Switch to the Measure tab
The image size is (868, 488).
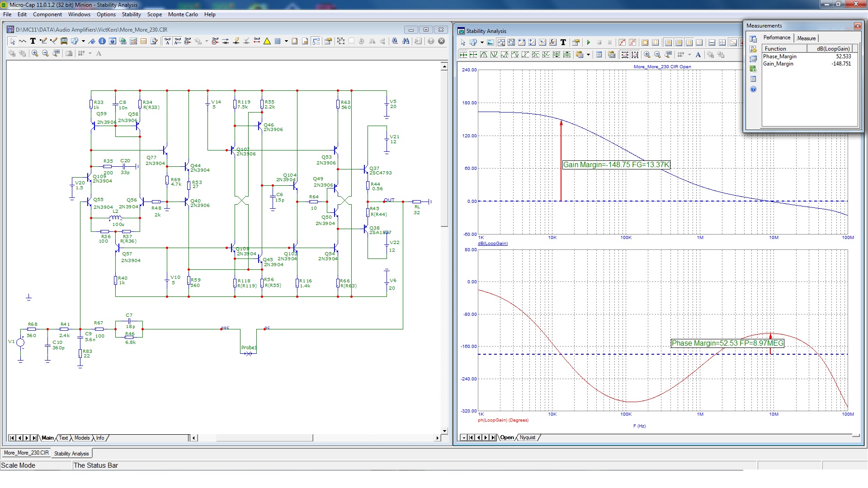coord(806,38)
